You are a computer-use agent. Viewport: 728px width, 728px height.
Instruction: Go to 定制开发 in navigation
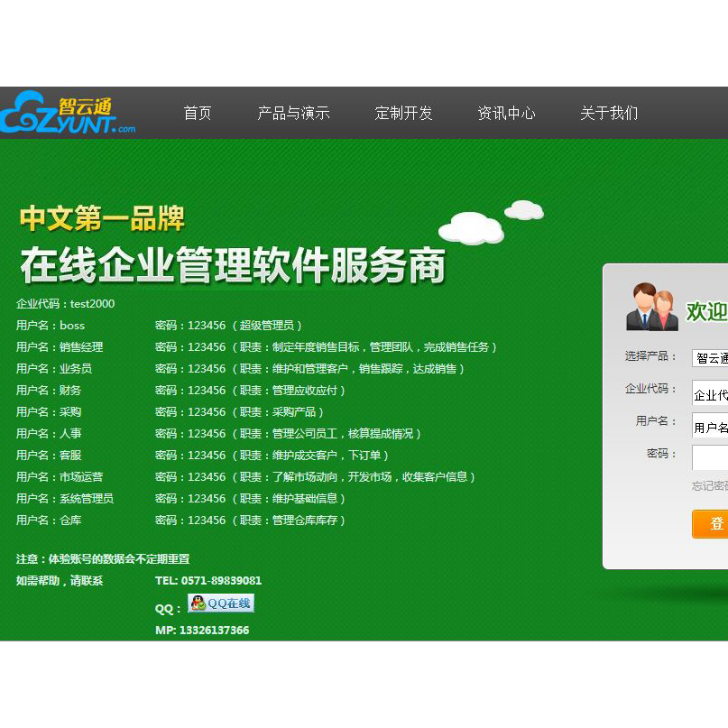click(x=403, y=114)
